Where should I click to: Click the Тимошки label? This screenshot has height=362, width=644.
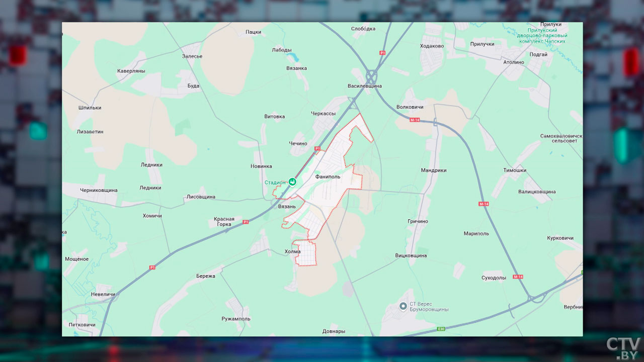point(515,170)
